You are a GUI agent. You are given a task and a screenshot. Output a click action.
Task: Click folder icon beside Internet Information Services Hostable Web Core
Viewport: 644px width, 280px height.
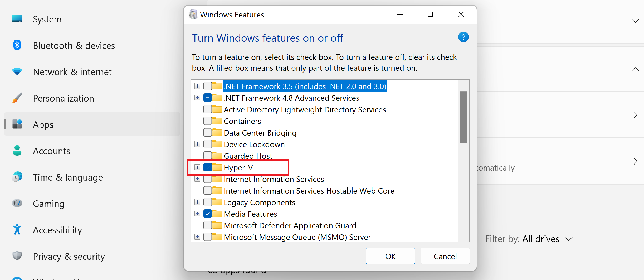(217, 190)
